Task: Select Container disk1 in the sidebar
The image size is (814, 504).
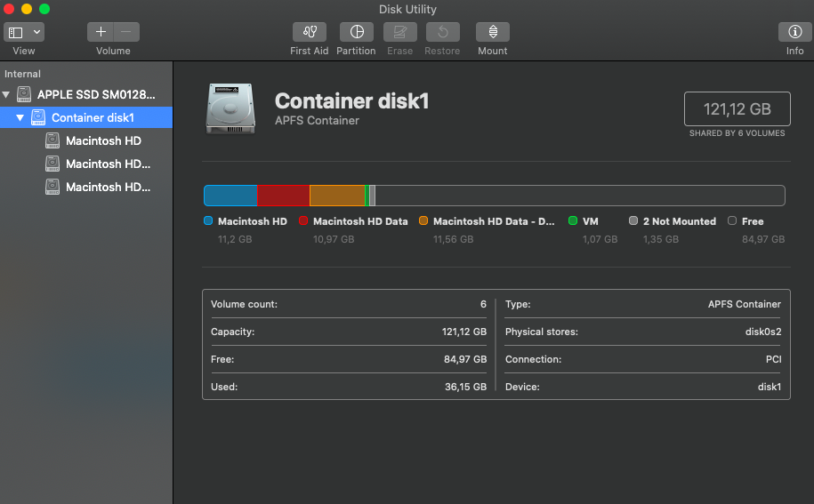Action: click(x=86, y=117)
